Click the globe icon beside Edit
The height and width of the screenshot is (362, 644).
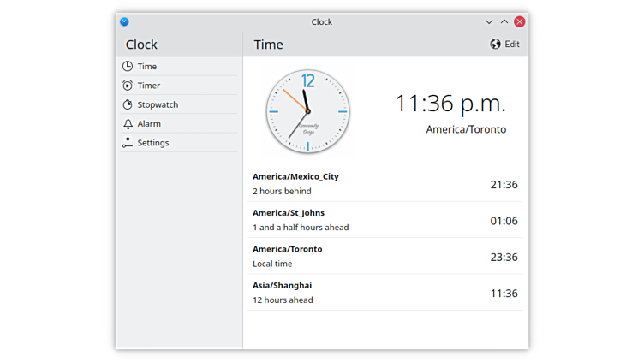[495, 45]
